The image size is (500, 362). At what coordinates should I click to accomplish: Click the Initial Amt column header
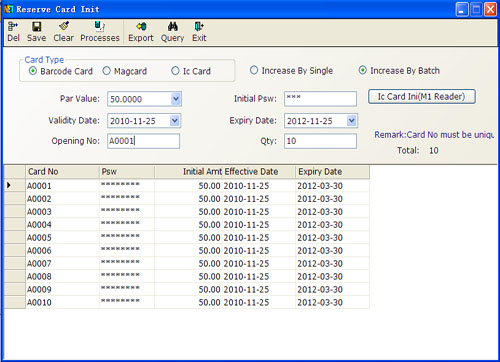pyautogui.click(x=188, y=172)
